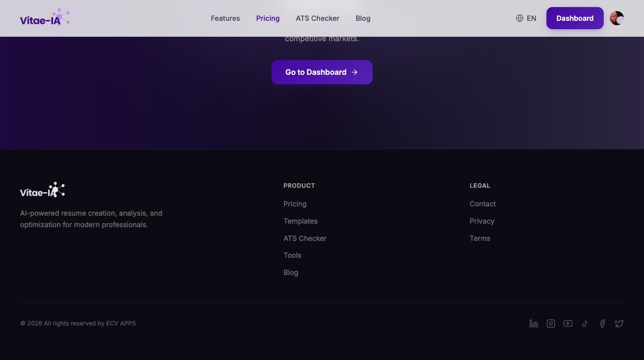
Task: Click the LEGAL footer heading
Action: pyautogui.click(x=480, y=186)
